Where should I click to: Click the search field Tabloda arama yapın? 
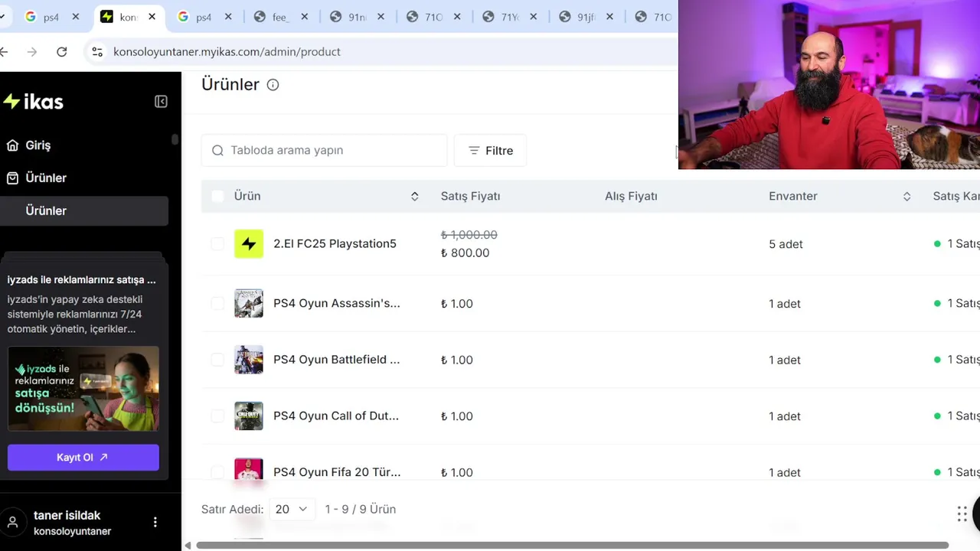(x=324, y=151)
